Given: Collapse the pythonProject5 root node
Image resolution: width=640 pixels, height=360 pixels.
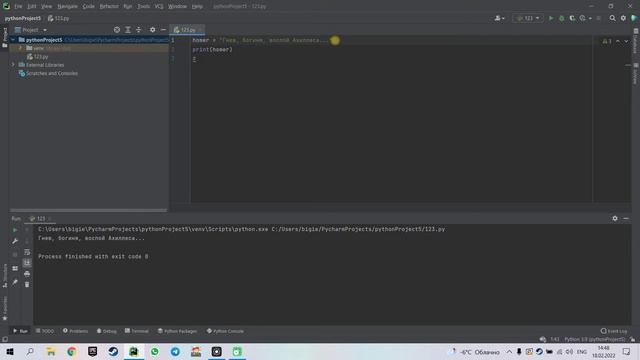Looking at the screenshot, I should [x=13, y=40].
